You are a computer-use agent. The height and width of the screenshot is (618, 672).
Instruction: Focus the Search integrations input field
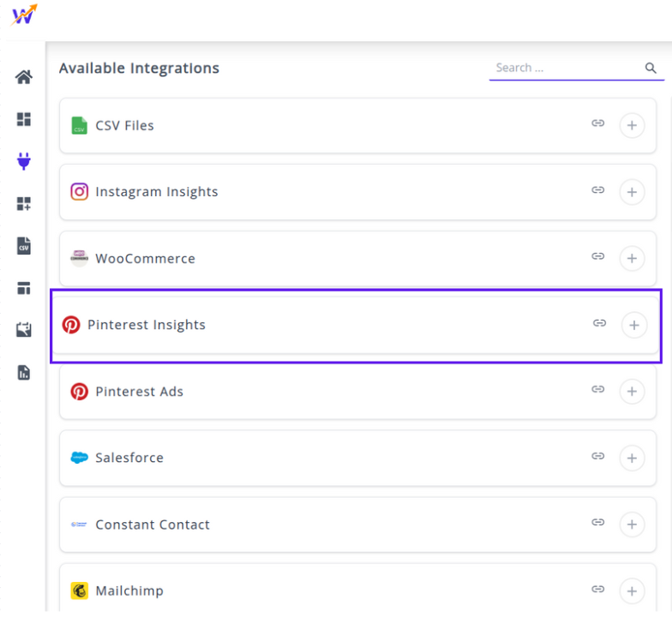[x=566, y=68]
